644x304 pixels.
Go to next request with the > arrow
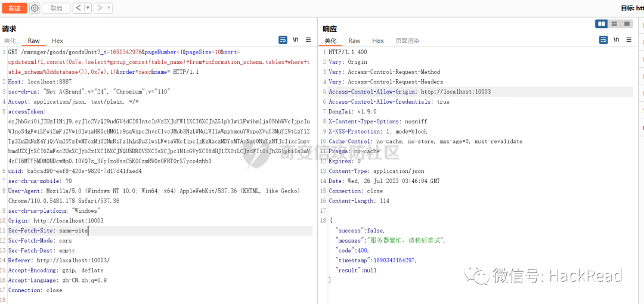[x=100, y=8]
